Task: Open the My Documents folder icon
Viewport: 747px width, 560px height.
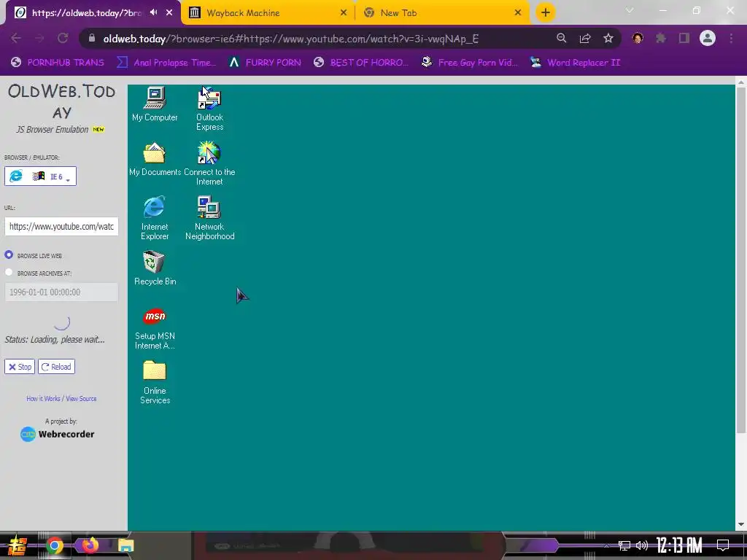Action: click(155, 159)
